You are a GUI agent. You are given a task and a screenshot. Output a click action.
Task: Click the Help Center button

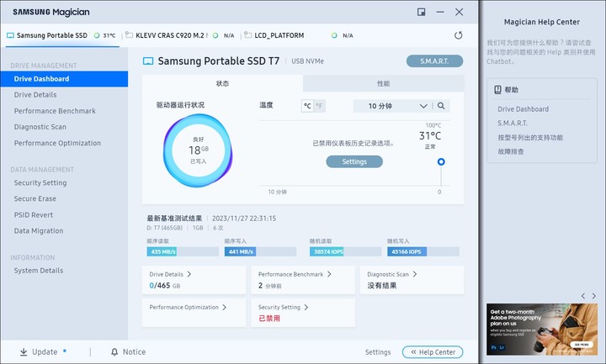[433, 352]
